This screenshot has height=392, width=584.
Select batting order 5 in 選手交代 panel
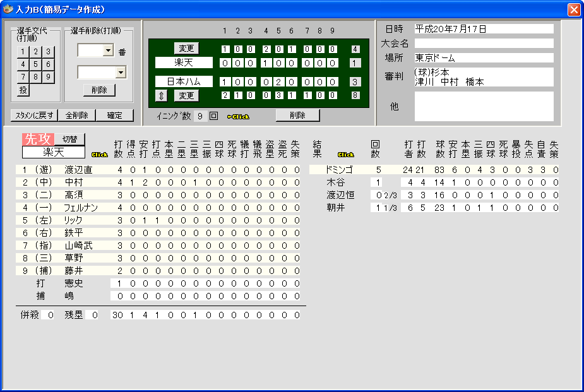click(x=36, y=64)
